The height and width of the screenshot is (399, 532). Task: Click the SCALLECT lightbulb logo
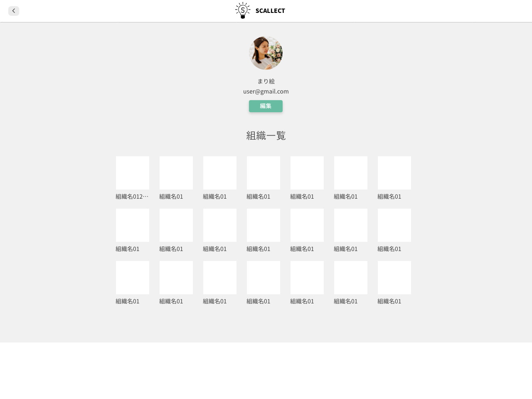pyautogui.click(x=243, y=10)
